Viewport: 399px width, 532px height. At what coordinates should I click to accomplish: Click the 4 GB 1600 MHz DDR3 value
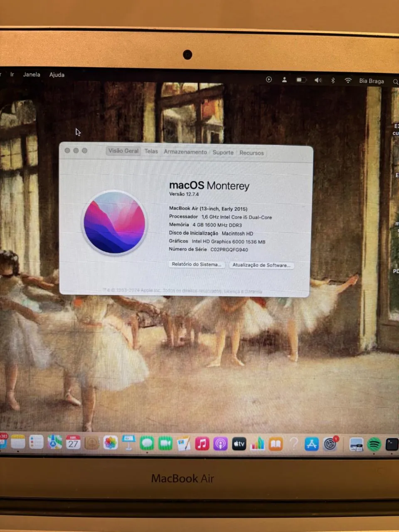(217, 225)
